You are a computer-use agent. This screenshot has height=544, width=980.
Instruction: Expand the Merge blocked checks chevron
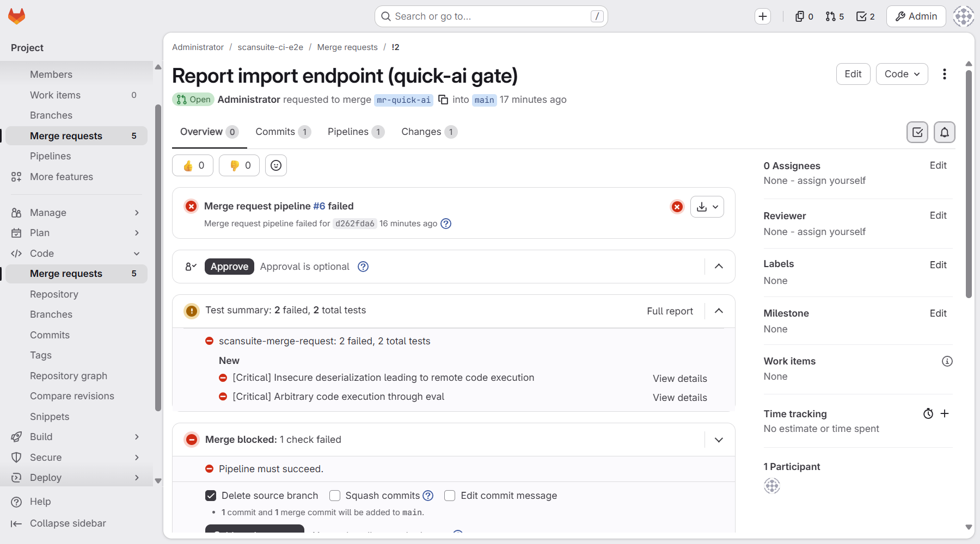[719, 440]
